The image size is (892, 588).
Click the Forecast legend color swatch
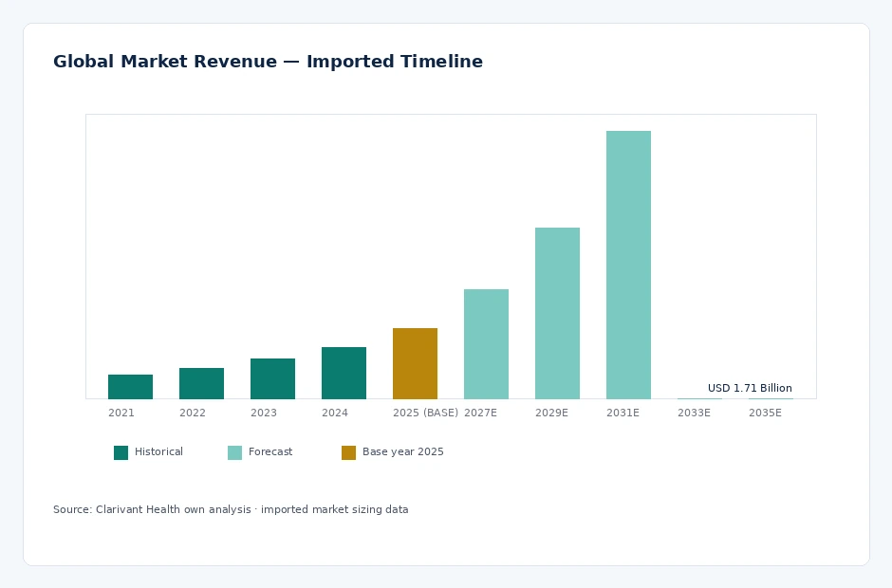234,452
